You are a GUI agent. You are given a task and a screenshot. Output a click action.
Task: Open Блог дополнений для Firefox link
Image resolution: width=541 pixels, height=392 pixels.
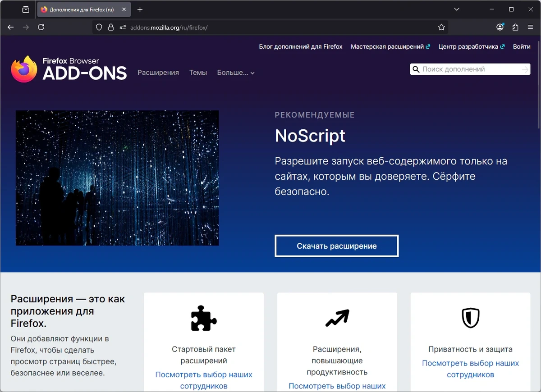click(301, 46)
